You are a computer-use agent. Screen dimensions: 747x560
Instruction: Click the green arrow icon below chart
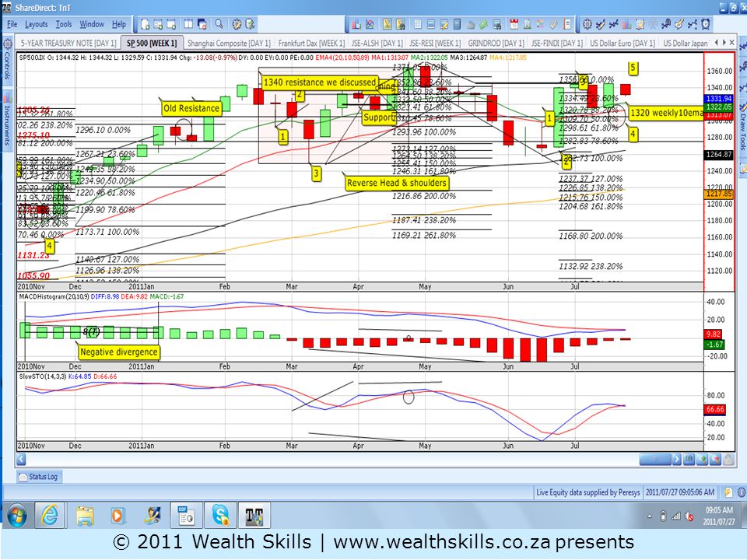pos(702,459)
